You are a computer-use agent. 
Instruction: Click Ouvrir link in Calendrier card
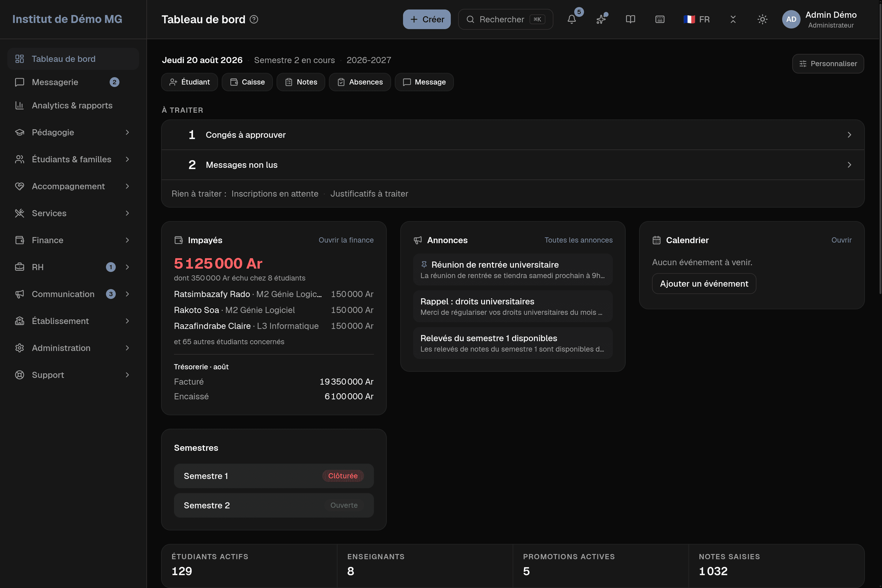(841, 240)
